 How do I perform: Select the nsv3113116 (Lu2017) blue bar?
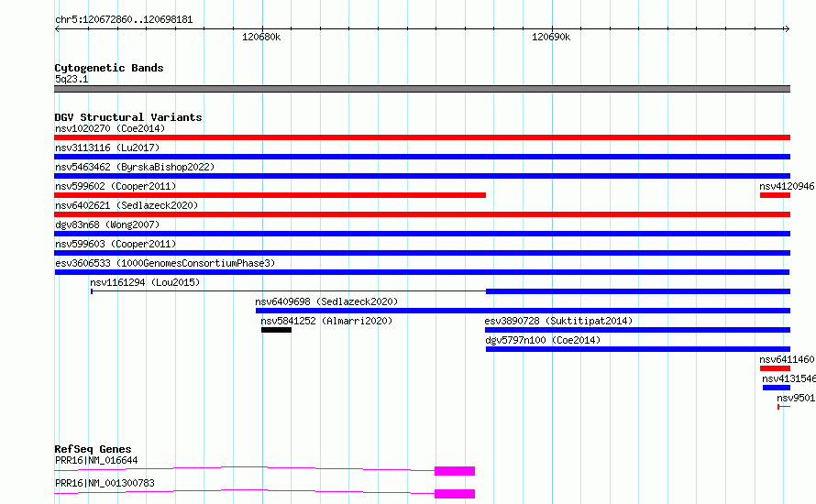pyautogui.click(x=422, y=157)
